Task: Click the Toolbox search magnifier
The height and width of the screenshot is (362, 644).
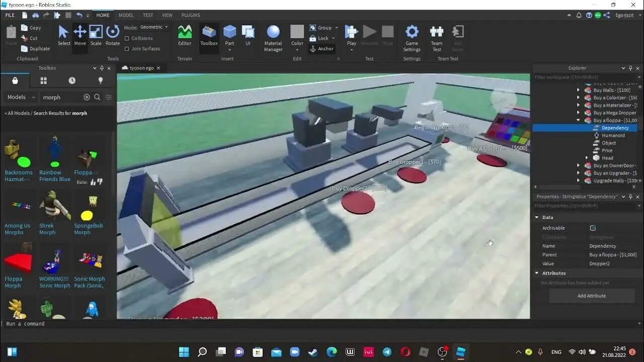Action: click(98, 97)
